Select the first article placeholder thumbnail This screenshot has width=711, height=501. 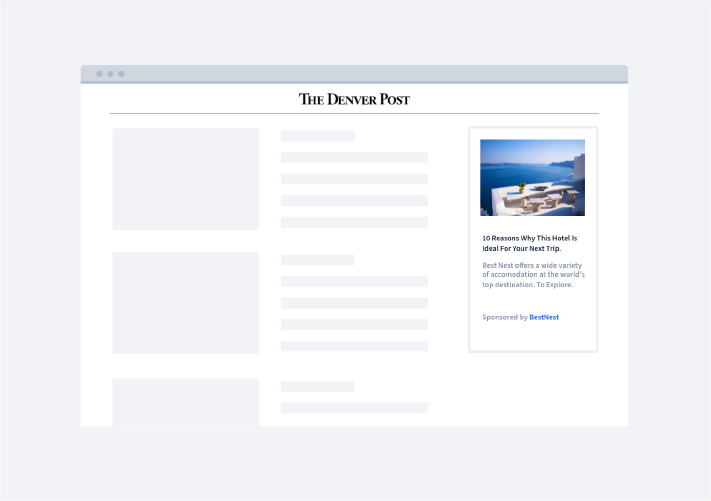tap(185, 179)
